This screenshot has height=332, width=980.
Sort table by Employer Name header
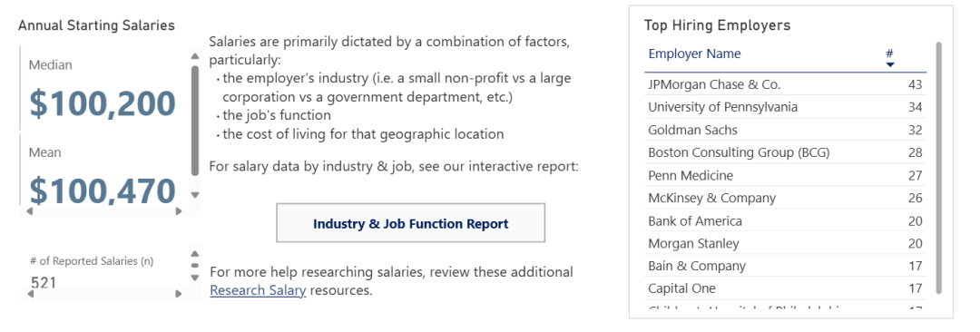694,54
